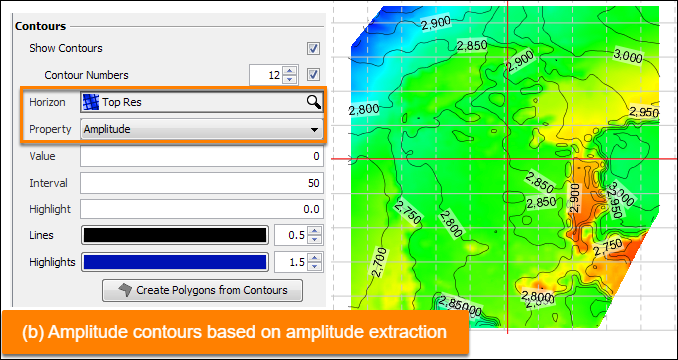Click the Lines thickness value 0.5
678x360 pixels.
(291, 236)
